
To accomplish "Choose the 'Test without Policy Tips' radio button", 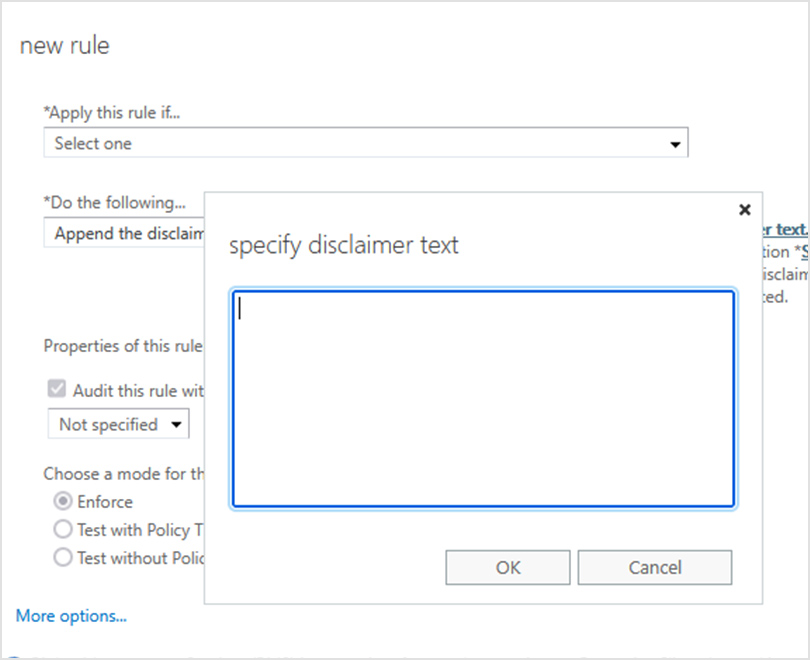I will (x=63, y=557).
